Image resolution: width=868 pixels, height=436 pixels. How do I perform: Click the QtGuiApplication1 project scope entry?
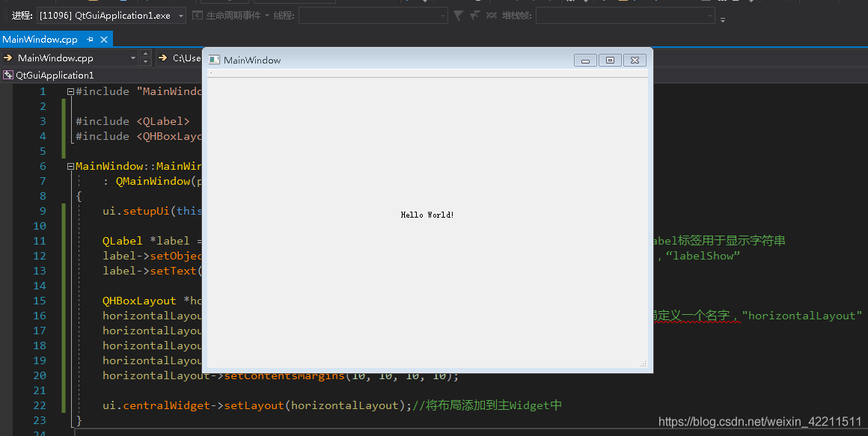(x=54, y=76)
